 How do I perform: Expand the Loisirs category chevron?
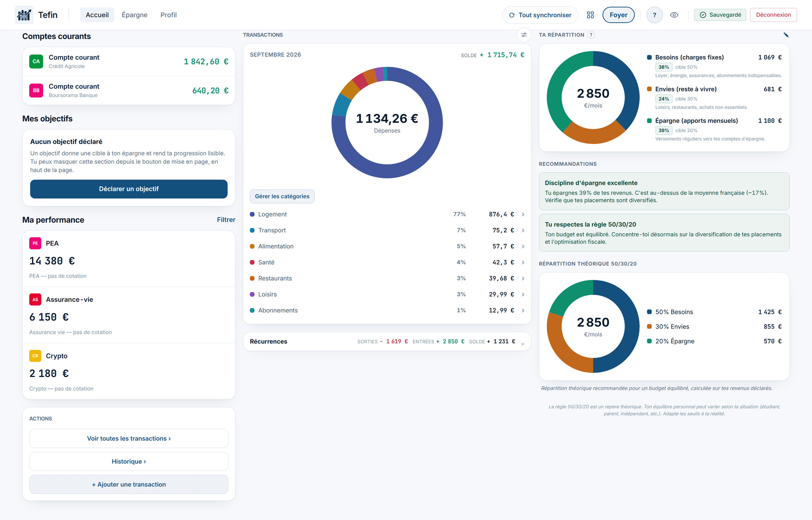click(523, 295)
